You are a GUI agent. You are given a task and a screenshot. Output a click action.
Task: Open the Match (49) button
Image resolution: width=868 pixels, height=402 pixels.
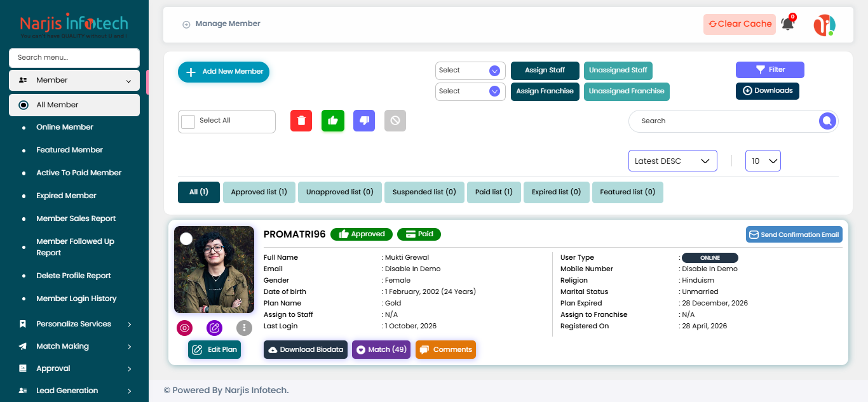coord(382,350)
